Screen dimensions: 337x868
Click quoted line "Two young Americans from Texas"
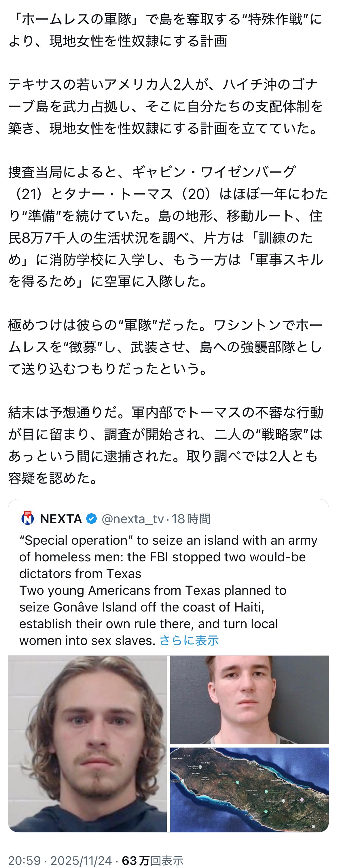152,590
